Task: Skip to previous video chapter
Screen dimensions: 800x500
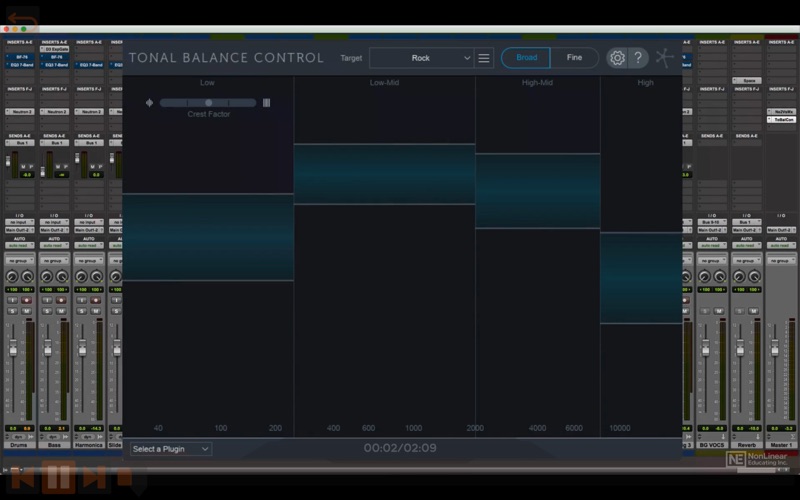Action: tap(23, 478)
